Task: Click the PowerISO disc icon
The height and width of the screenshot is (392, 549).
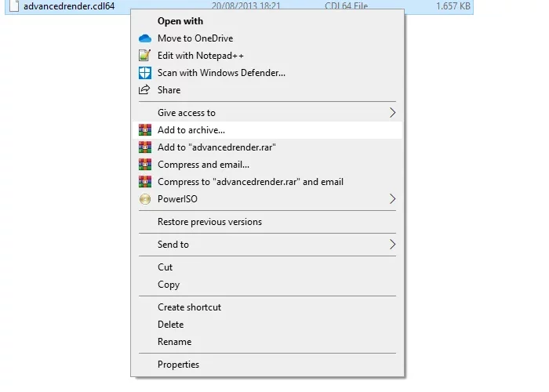Action: pyautogui.click(x=145, y=199)
